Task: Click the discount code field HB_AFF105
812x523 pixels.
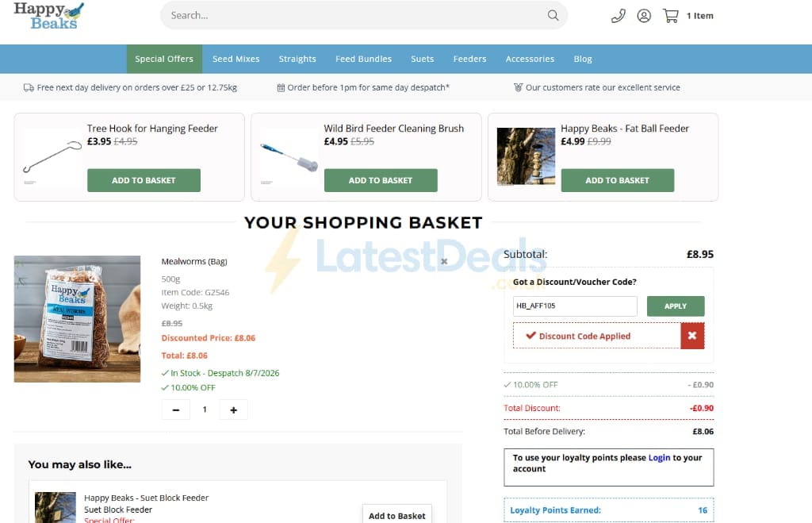Action: tap(575, 306)
